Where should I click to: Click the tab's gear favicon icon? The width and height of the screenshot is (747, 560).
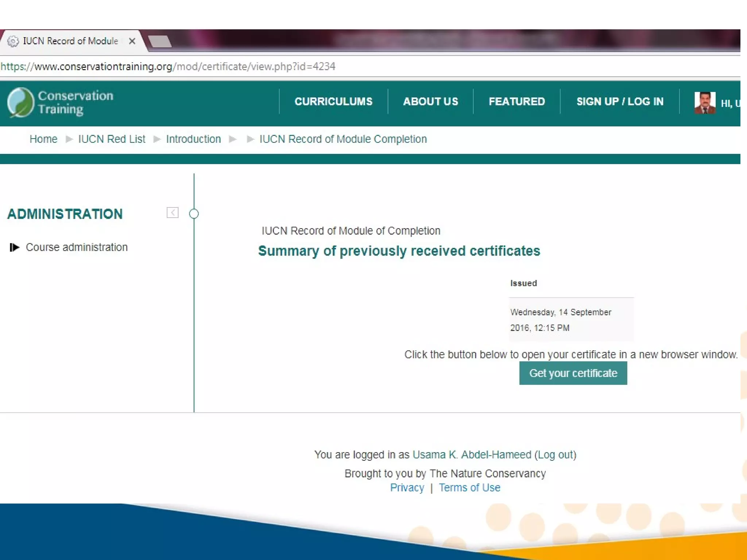[x=13, y=41]
